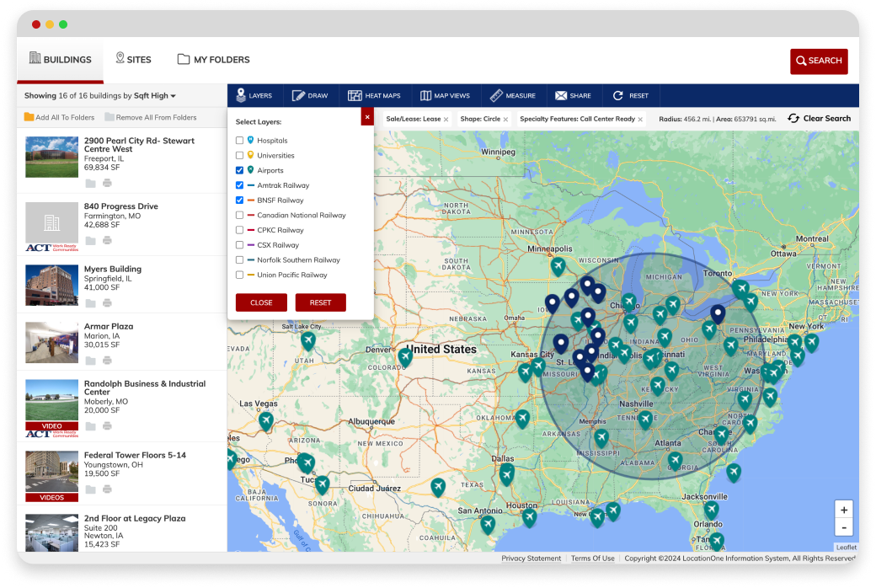This screenshot has width=876, height=588.
Task: Click the Reset map icon
Action: (630, 95)
